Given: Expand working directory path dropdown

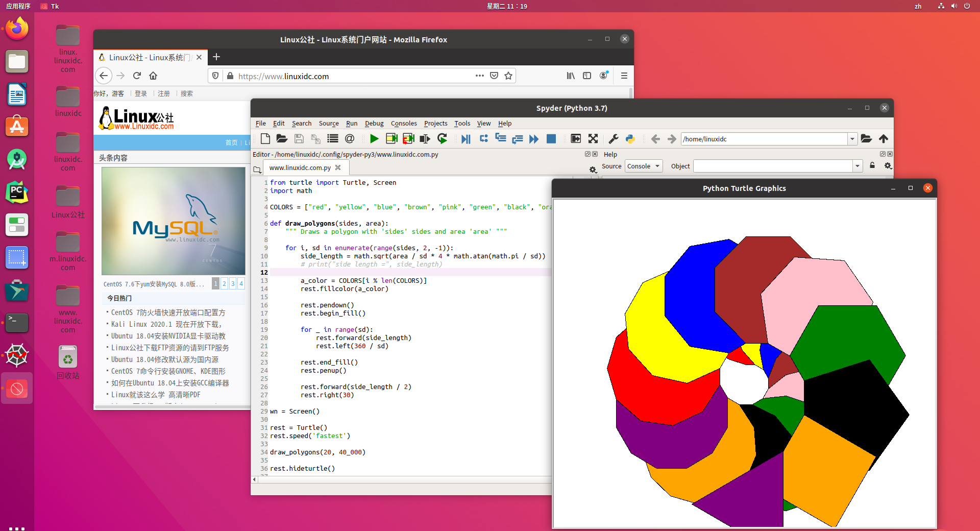Looking at the screenshot, I should point(852,139).
